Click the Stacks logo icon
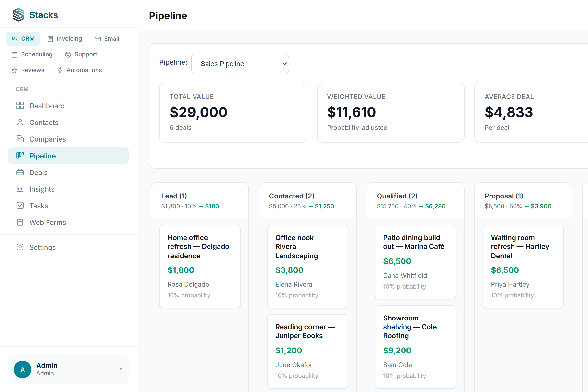Image resolution: width=588 pixels, height=392 pixels. pos(19,15)
